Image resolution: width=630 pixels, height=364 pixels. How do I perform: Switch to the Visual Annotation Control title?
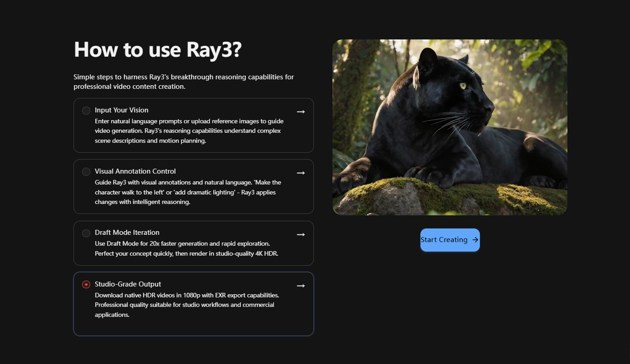tap(135, 171)
